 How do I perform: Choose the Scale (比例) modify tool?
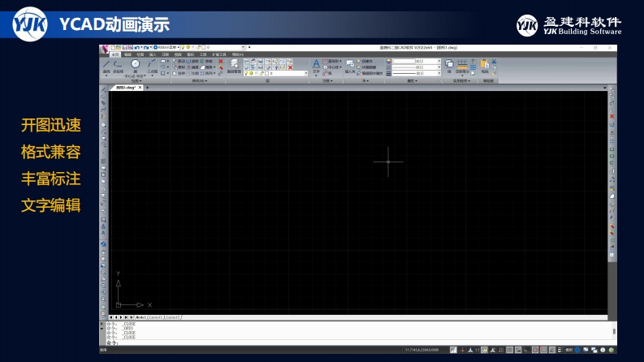pos(192,73)
